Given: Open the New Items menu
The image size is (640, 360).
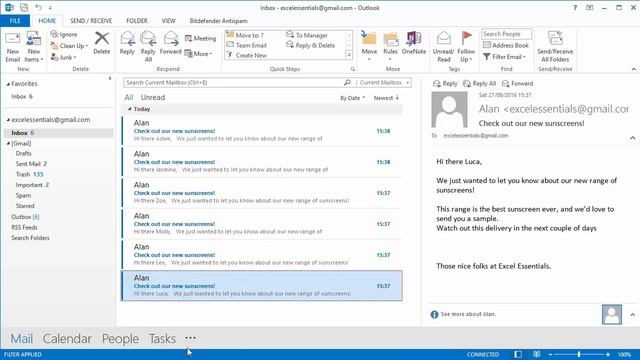Looking at the screenshot, I should [33, 47].
